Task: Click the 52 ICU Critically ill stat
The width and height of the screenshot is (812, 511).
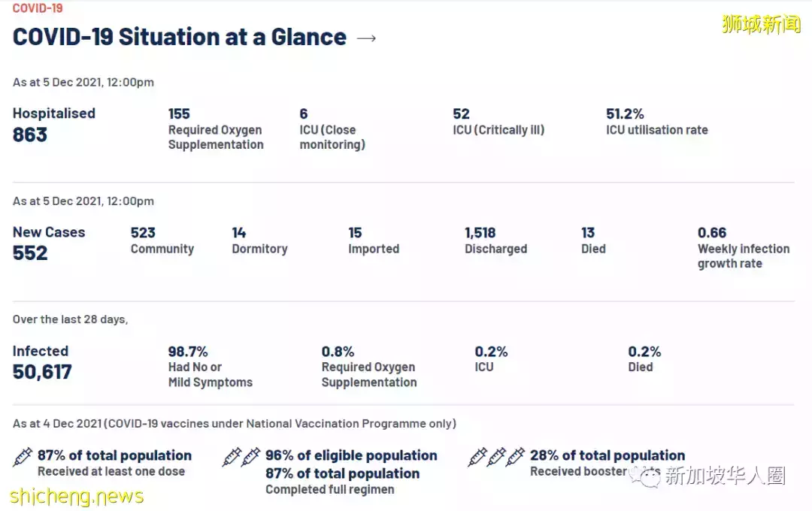Action: click(x=498, y=122)
